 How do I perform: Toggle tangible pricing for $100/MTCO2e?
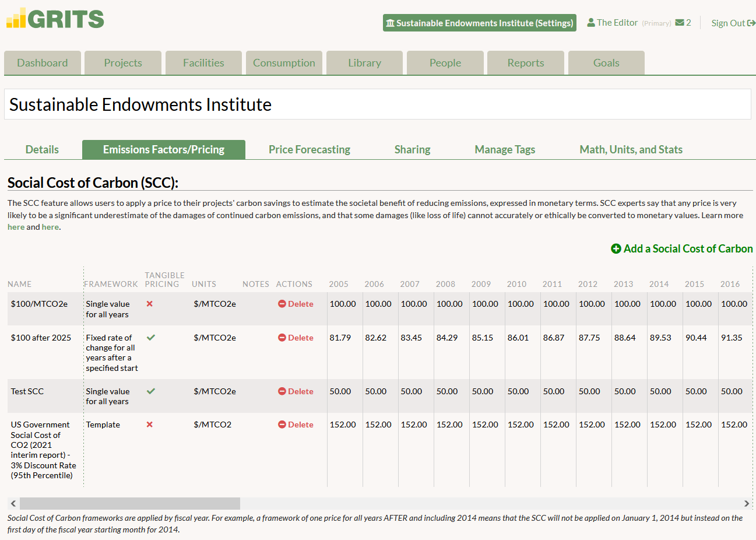tap(150, 304)
